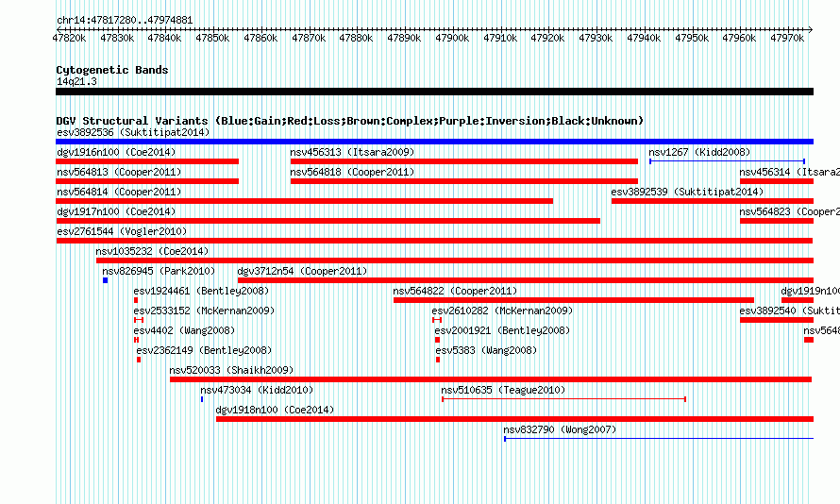
Task: Click nsv564814 (Cooper2011) variant label
Action: (x=119, y=192)
